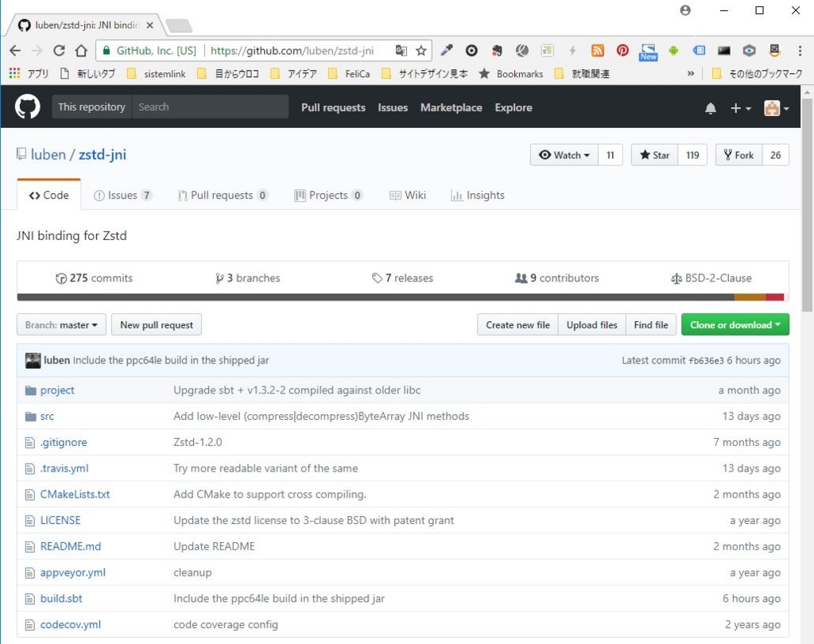814x644 pixels.
Task: View the 11 watchers count
Action: point(610,155)
